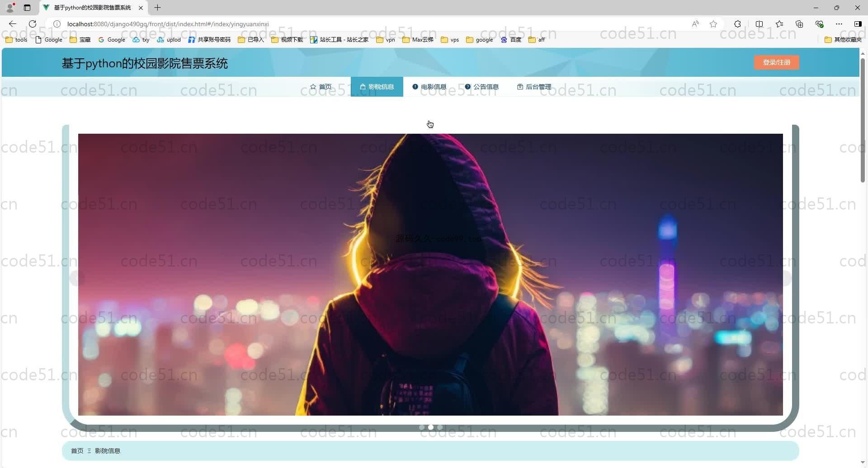Click the site title 基于python的校园影院售票系统

(145, 63)
